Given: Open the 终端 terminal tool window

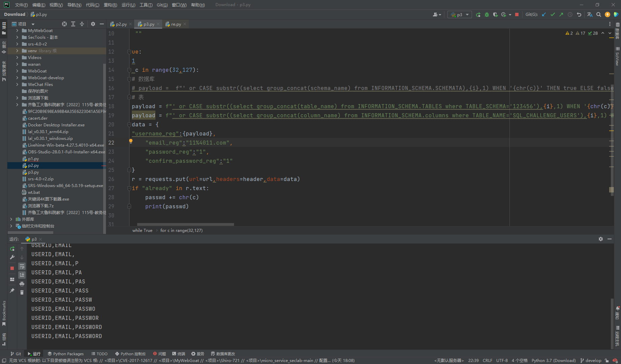Looking at the screenshot, I should (x=179, y=354).
